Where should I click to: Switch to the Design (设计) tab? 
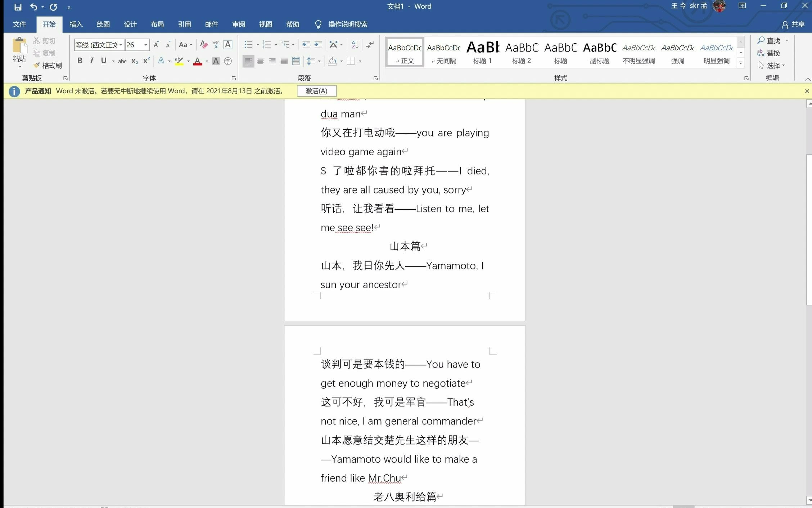[130, 24]
